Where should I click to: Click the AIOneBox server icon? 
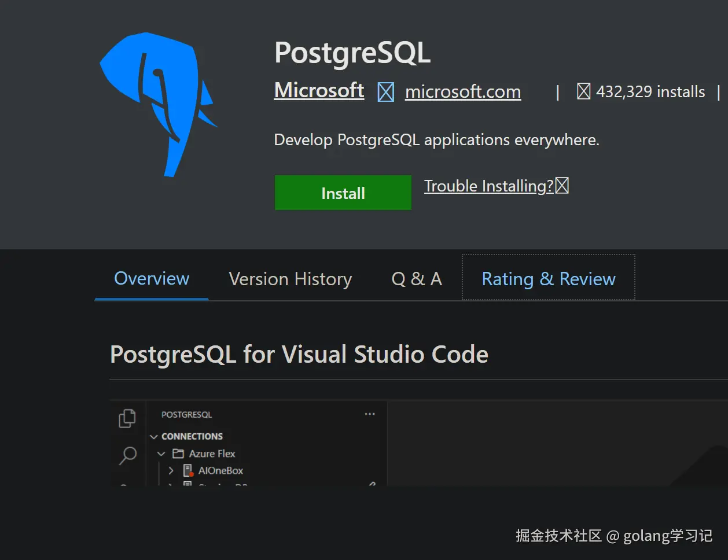click(x=188, y=470)
